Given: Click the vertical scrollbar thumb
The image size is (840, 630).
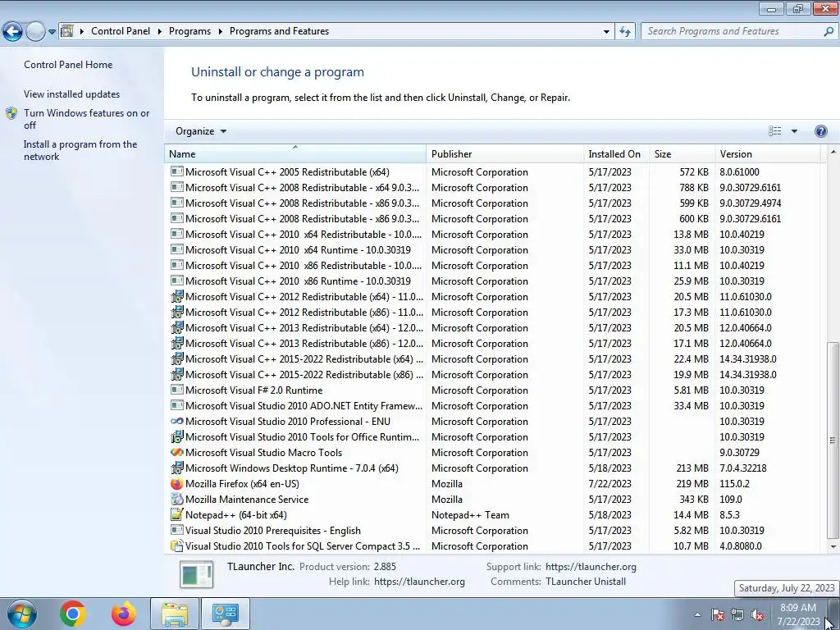Looking at the screenshot, I should (833, 441).
